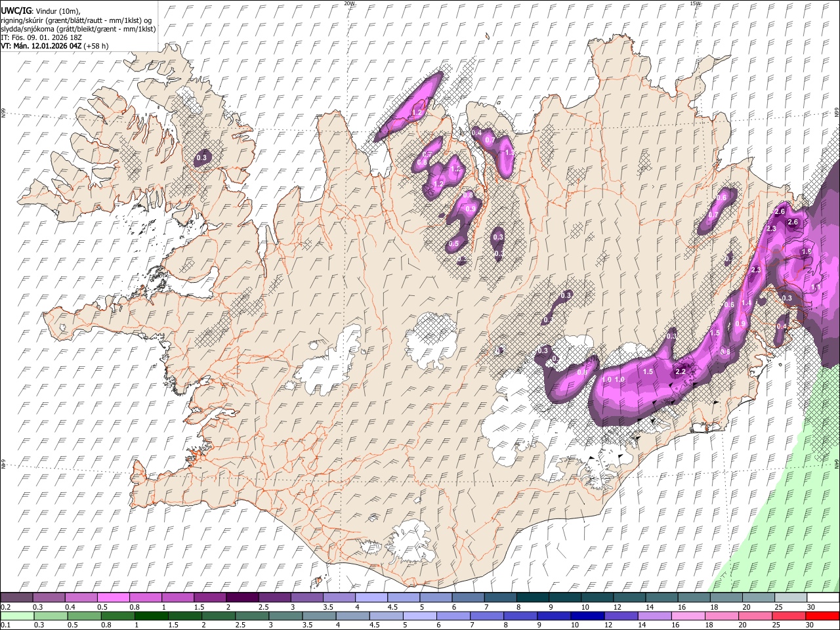
Task: Pick the upper-scale swatch between 1 and 1.5
Action: tap(178, 597)
